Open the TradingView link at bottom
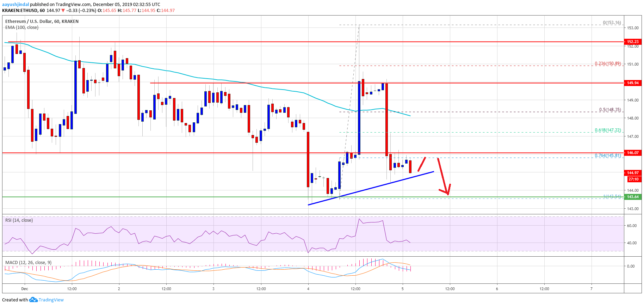The image size is (644, 306). coord(51,300)
